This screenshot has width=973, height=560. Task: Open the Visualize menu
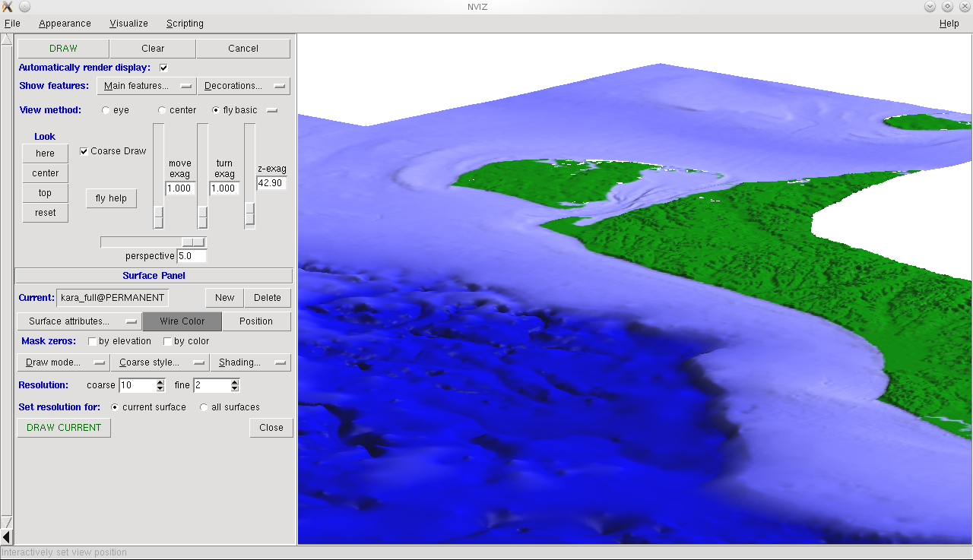tap(128, 24)
